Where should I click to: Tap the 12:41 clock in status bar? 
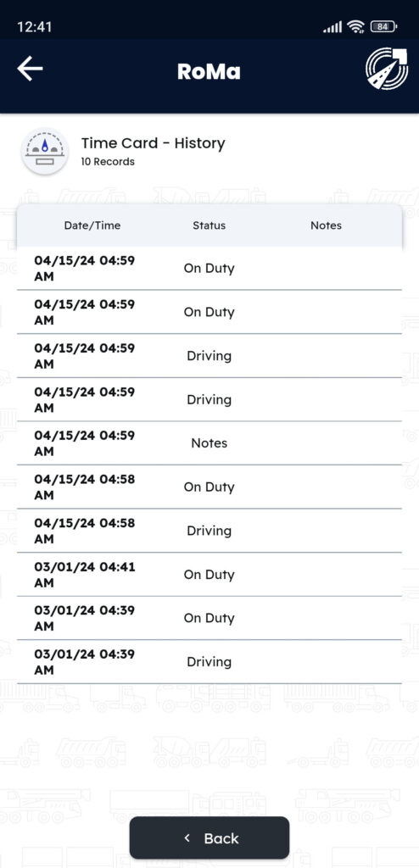point(35,26)
